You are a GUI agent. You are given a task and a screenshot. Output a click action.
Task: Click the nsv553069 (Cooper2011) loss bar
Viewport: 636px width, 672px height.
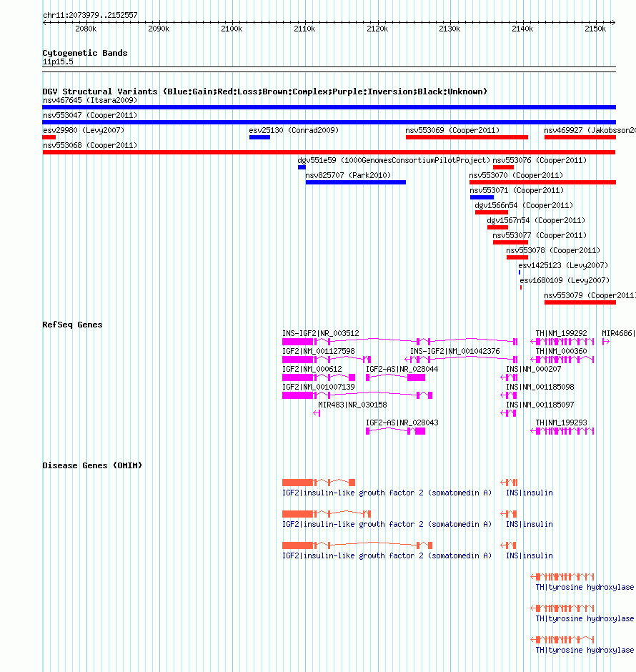467,137
